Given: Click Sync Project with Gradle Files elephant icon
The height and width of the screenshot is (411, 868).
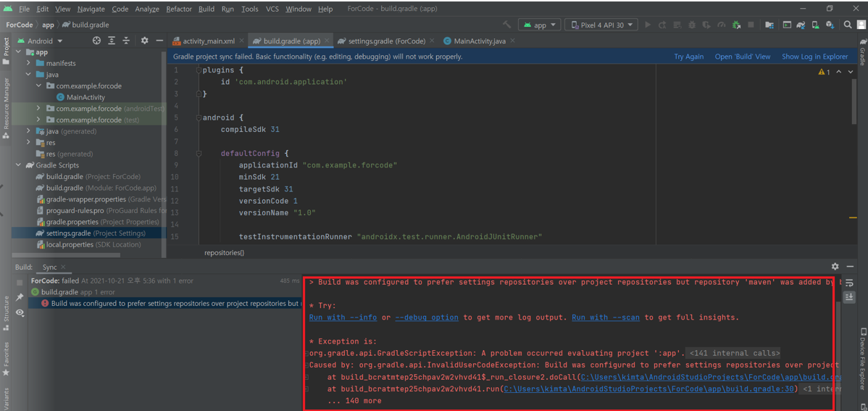Looking at the screenshot, I should point(801,25).
